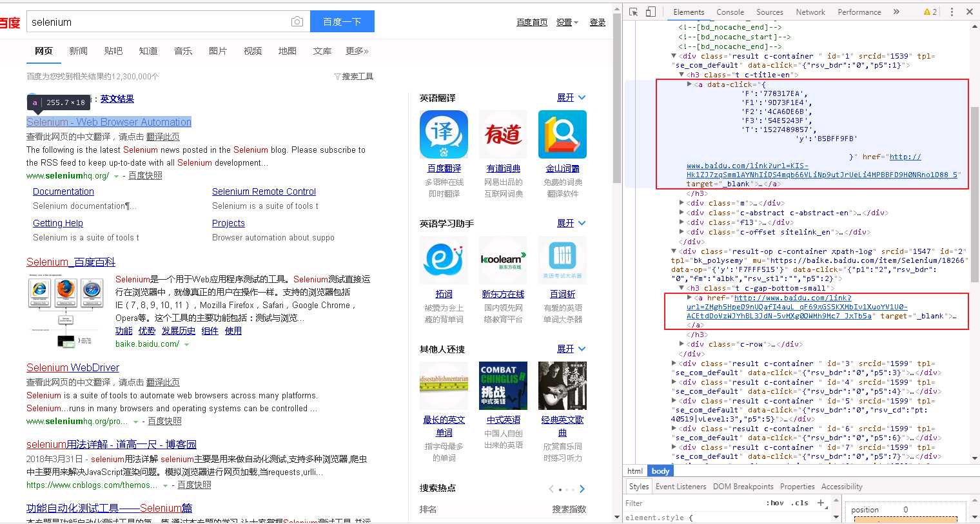This screenshot has height=524, width=980.
Task: Open the 设置 dropdown in header
Action: click(x=567, y=22)
